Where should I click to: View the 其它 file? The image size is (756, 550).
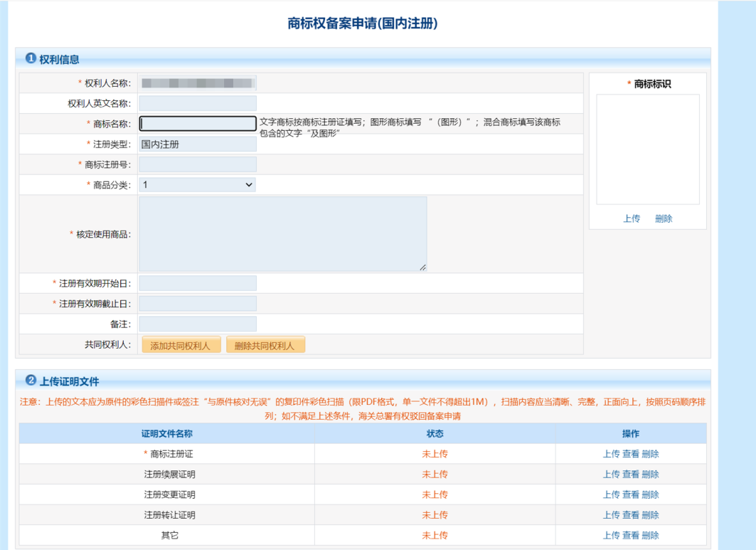pos(631,535)
